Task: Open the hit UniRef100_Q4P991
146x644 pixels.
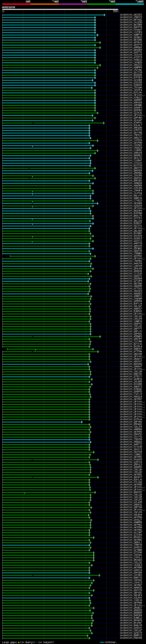Action: point(131,334)
